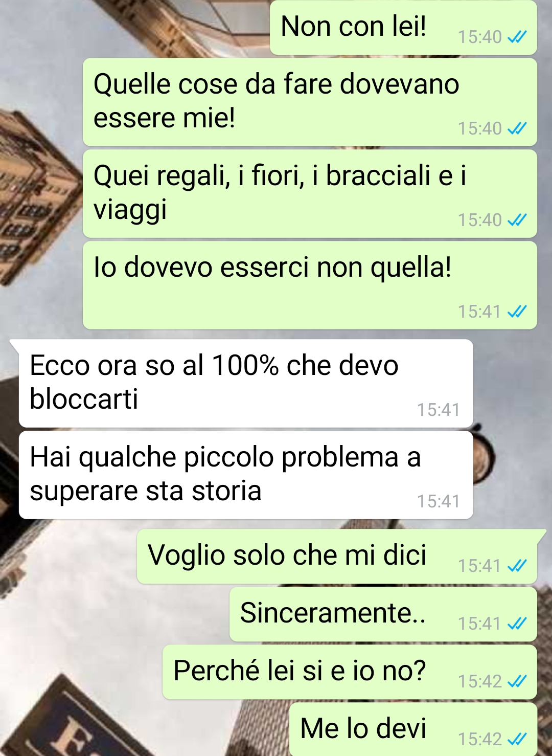This screenshot has height=756, width=552.
Task: Tap the 'Perché lei si e io no?' message
Action: tap(350, 672)
